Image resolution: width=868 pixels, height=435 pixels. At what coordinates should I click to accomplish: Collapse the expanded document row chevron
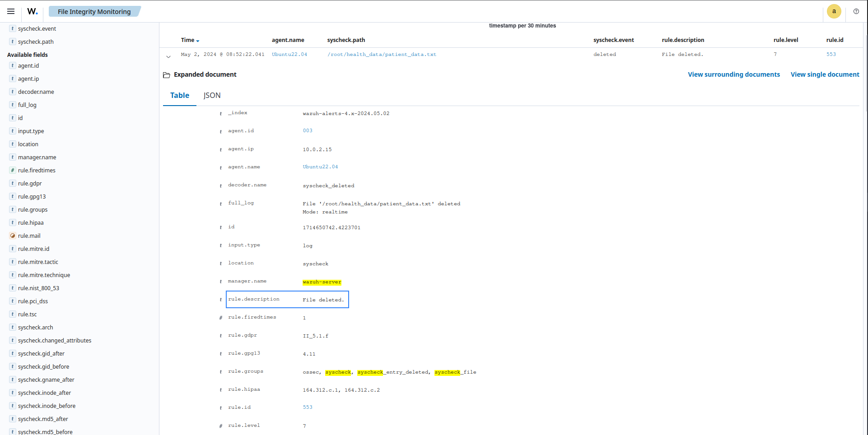(168, 56)
